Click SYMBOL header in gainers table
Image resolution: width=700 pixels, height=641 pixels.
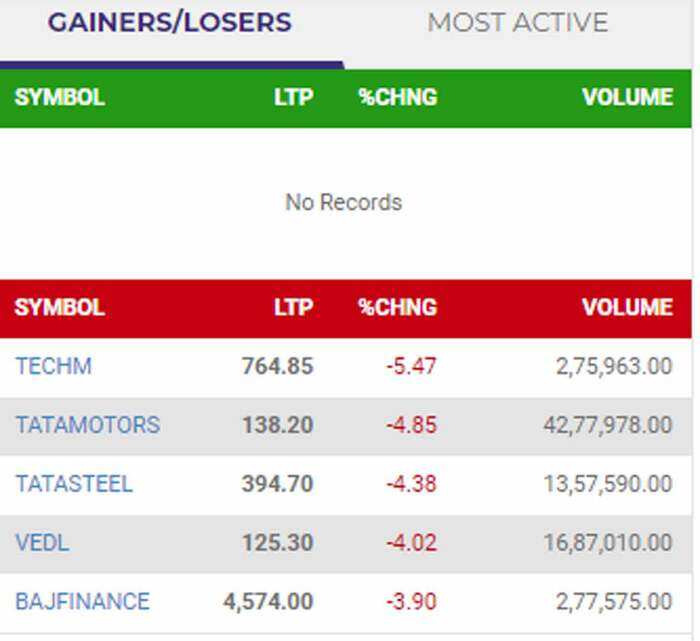(60, 97)
